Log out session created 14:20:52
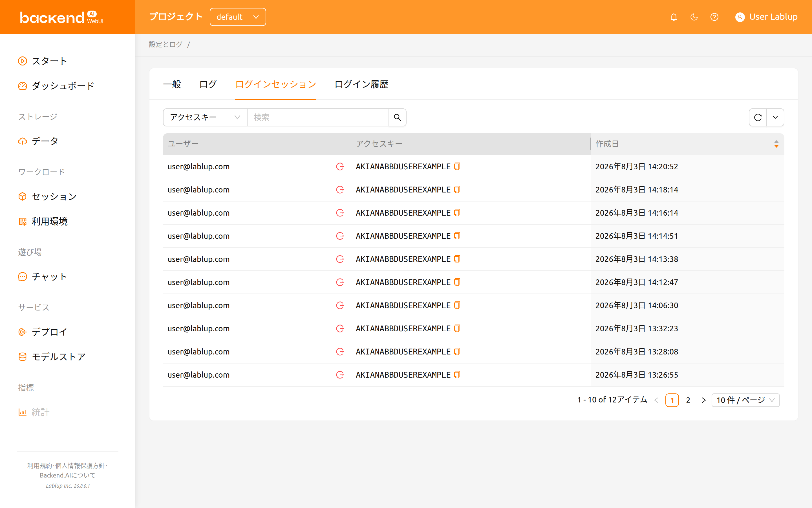 [x=340, y=166]
